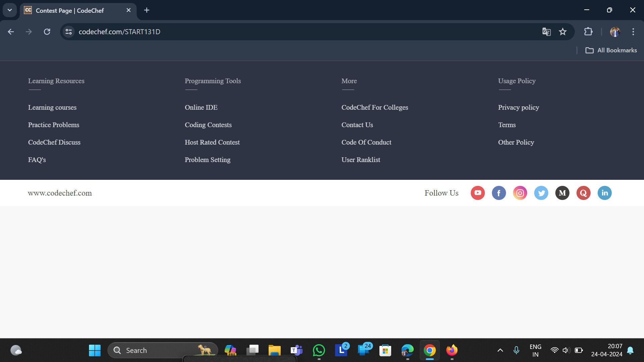Open the volume control in system tray
Viewport: 644px width, 362px height.
566,350
